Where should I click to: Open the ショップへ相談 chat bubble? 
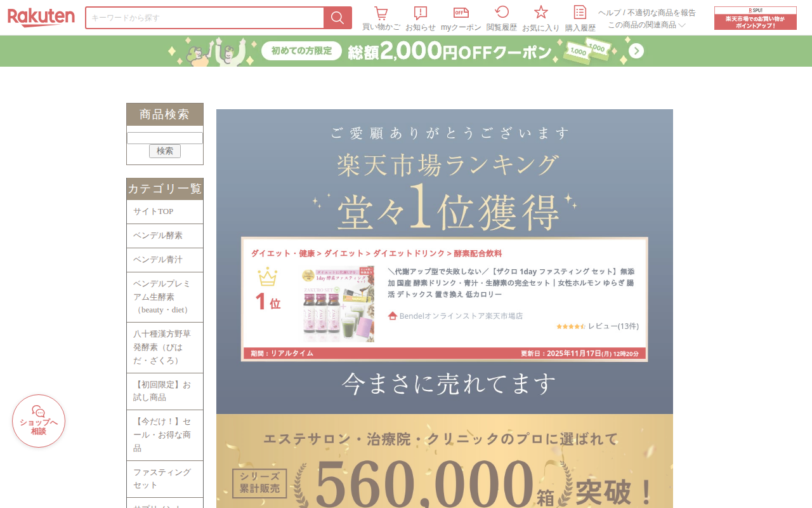pyautogui.click(x=39, y=421)
